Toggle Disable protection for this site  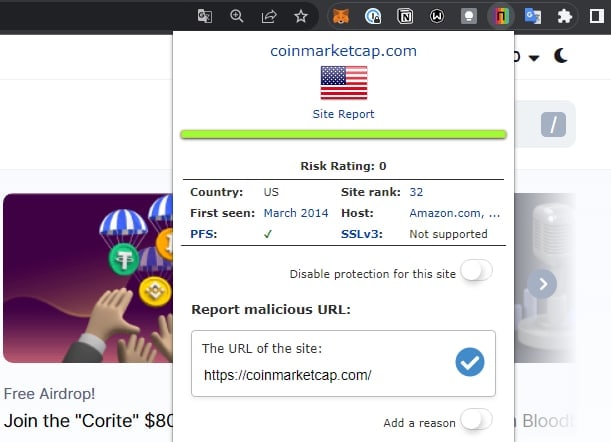(476, 270)
